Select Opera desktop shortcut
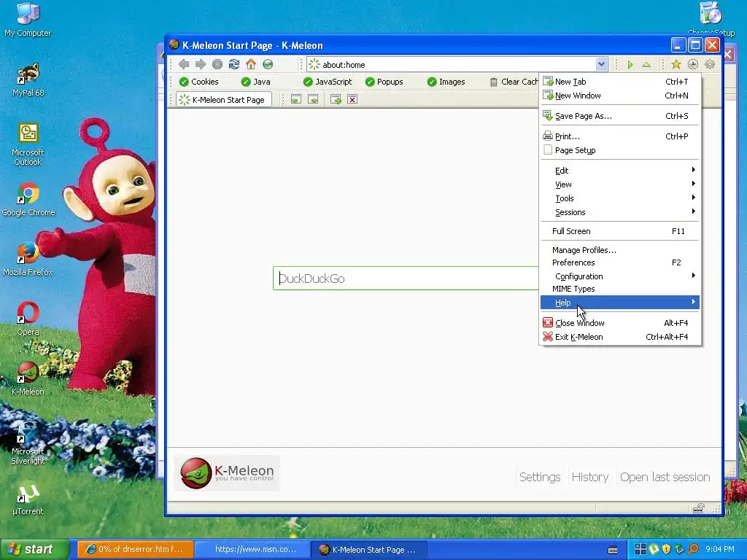The height and width of the screenshot is (560, 747). (28, 319)
